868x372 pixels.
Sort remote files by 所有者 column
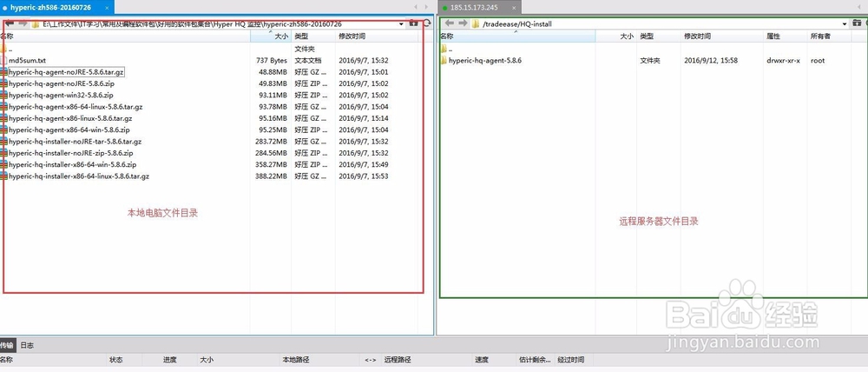(x=829, y=36)
